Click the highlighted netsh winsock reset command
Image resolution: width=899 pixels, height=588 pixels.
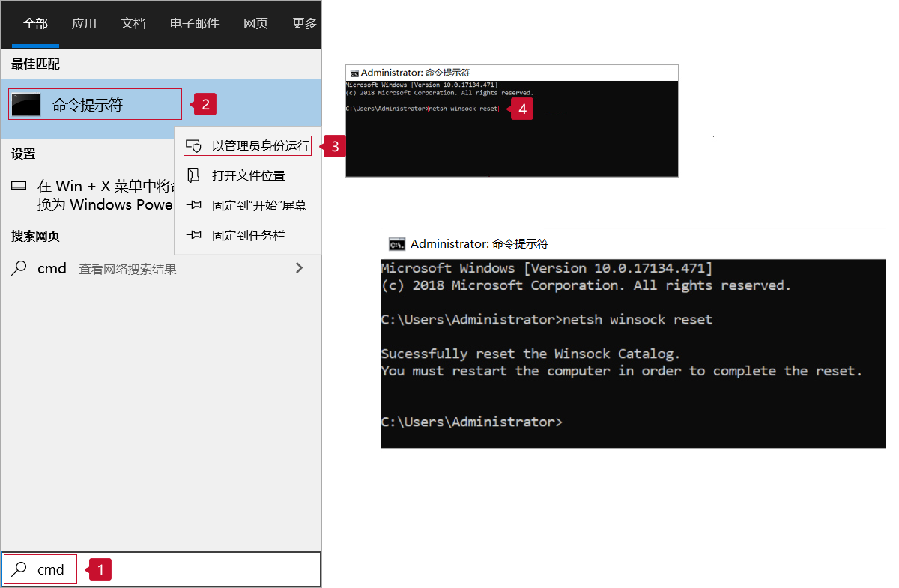(463, 109)
